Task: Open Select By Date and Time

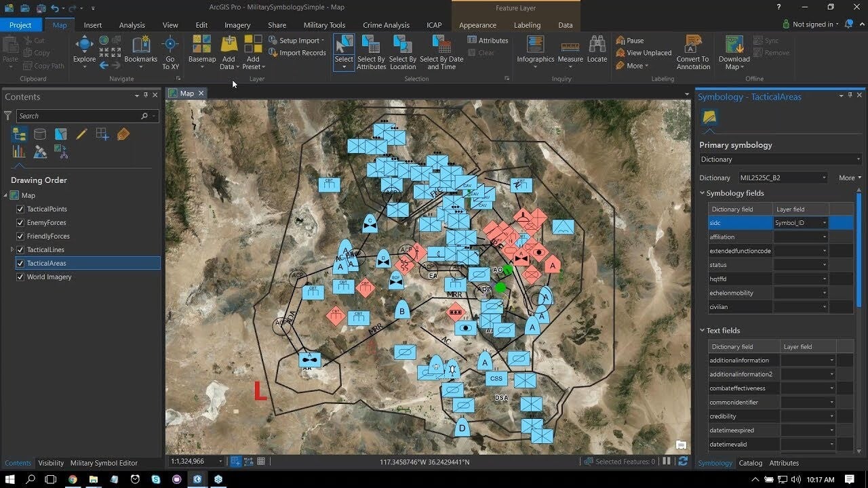Action: click(441, 53)
